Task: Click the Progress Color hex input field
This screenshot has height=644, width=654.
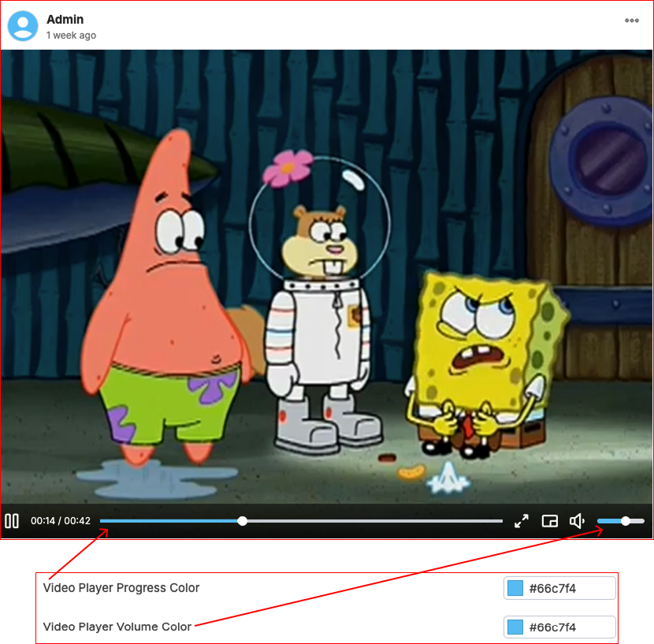Action: tap(567, 588)
